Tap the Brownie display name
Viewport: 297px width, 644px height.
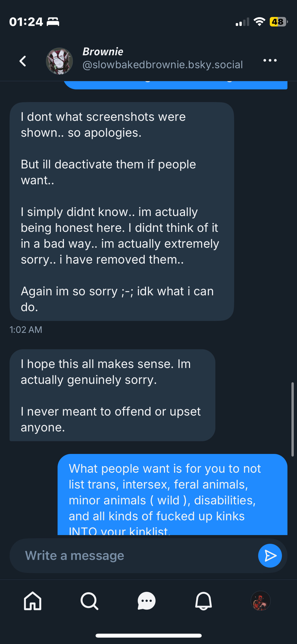pyautogui.click(x=103, y=52)
